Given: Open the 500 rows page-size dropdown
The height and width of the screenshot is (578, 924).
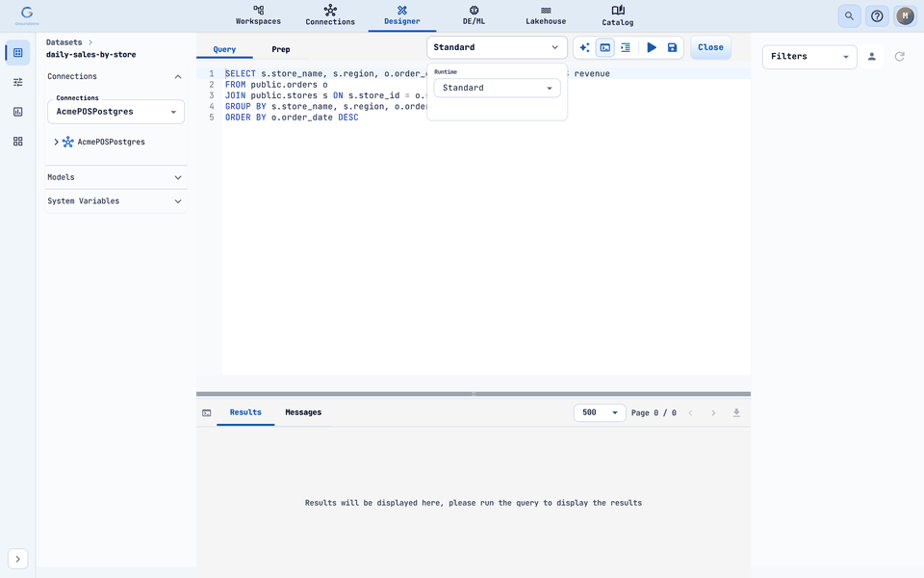Looking at the screenshot, I should [x=600, y=413].
